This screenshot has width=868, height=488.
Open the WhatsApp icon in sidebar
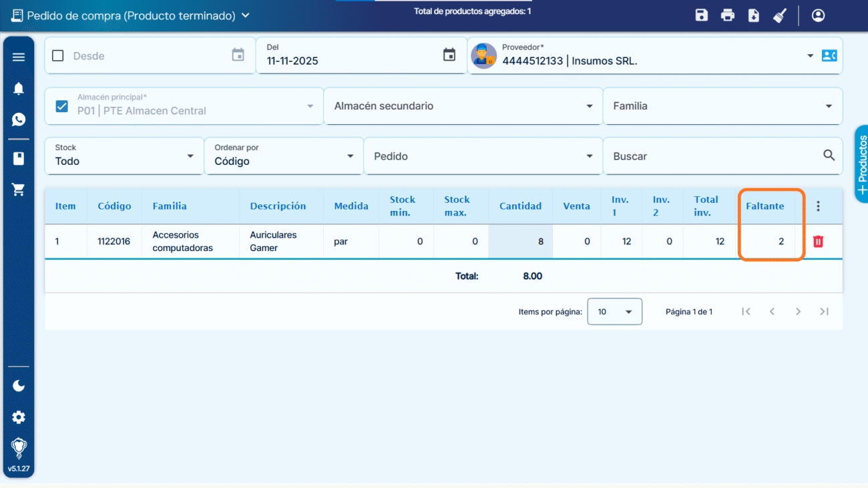[x=19, y=119]
